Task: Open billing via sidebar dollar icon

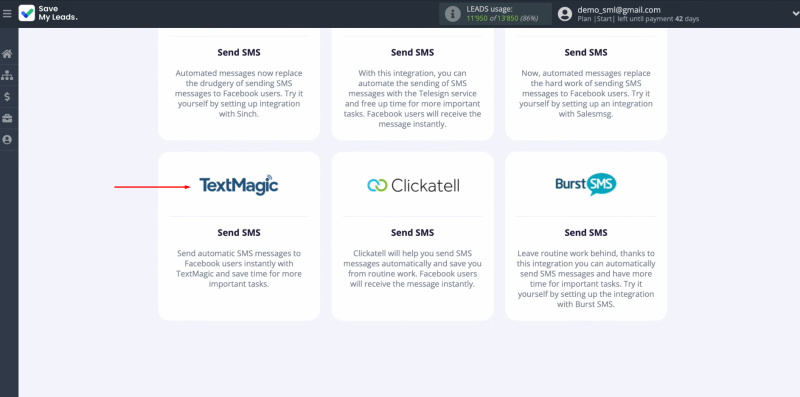Action: tap(7, 97)
